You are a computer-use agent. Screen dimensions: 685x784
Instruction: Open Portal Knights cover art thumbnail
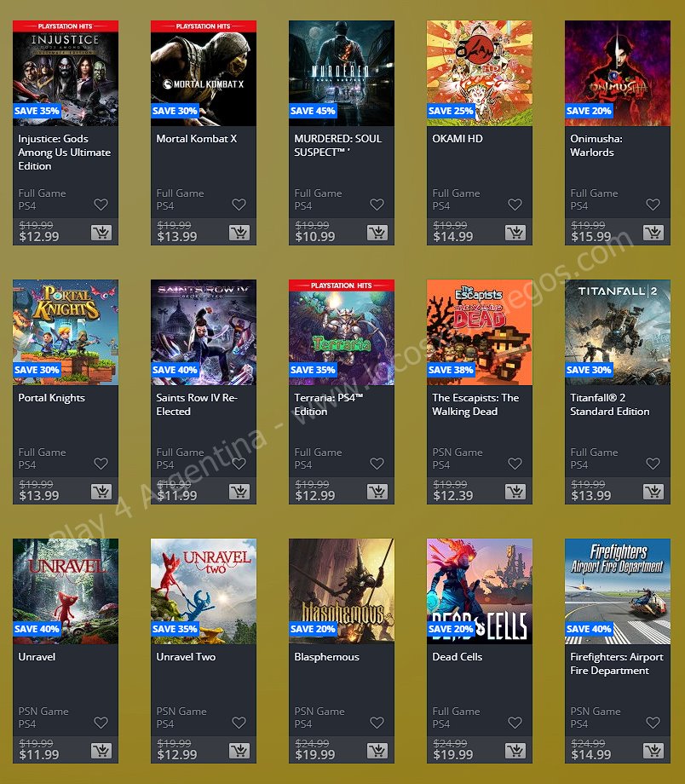tap(66, 332)
